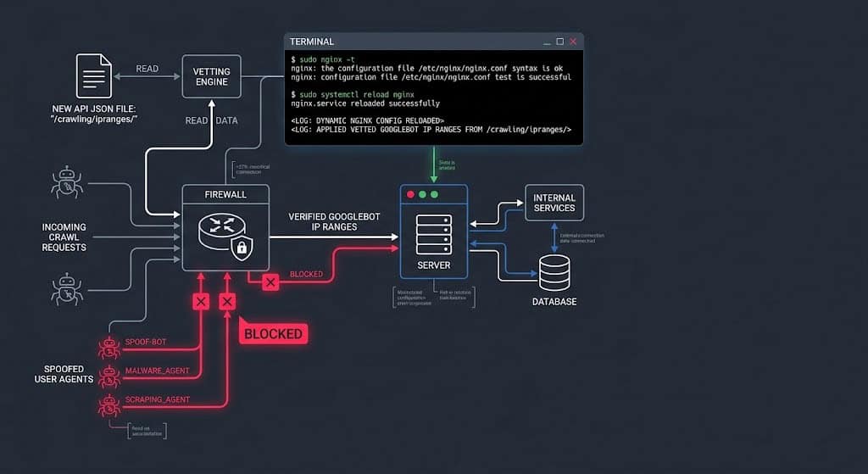Click the padlock shield icon in Firewall
868x474 pixels.
click(x=242, y=247)
